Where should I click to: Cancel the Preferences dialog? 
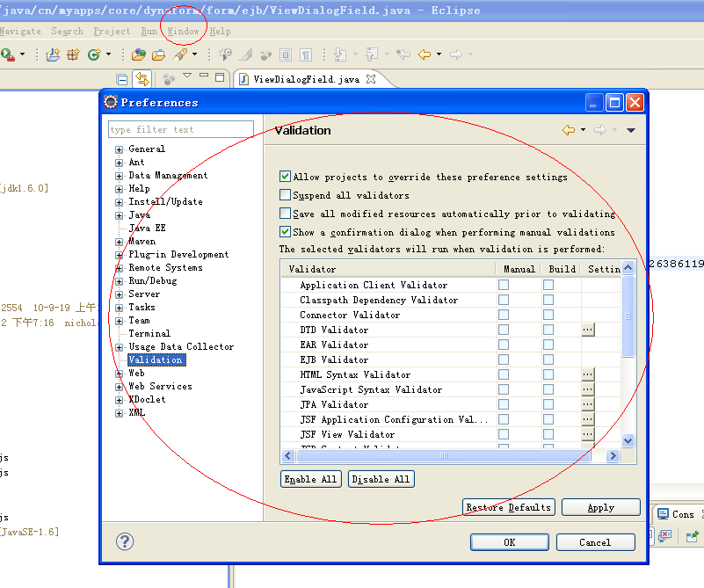[x=595, y=541]
